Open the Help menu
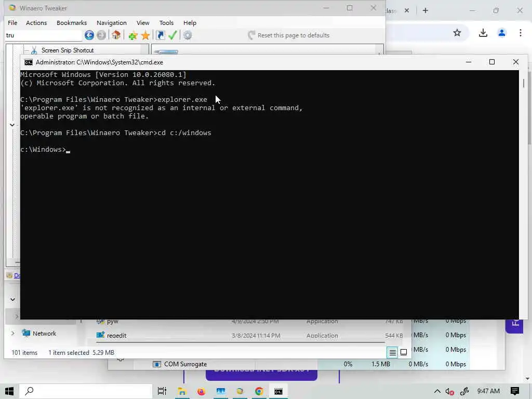This screenshot has height=399, width=532. (x=190, y=23)
